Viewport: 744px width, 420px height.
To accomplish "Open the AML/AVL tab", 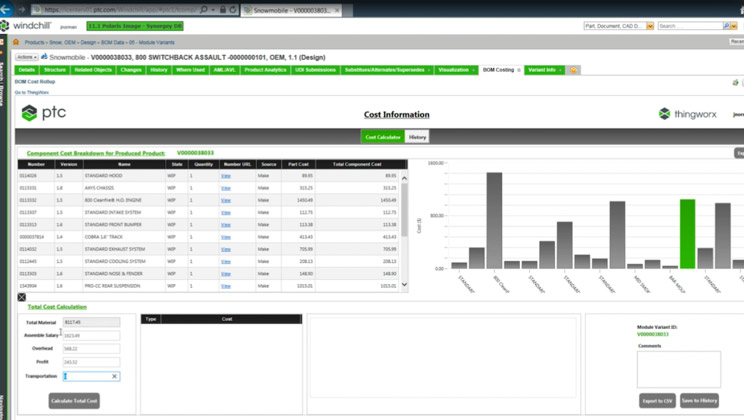I will (x=224, y=70).
